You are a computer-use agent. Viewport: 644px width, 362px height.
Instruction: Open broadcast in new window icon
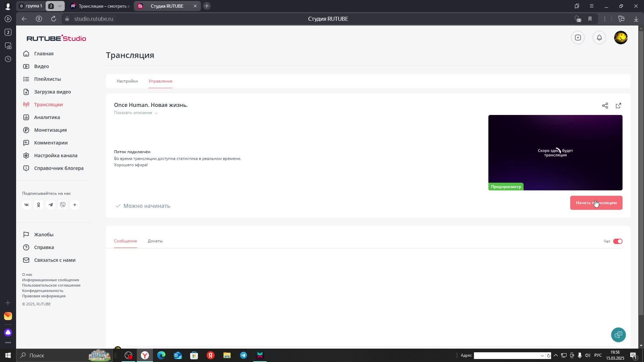pyautogui.click(x=618, y=106)
